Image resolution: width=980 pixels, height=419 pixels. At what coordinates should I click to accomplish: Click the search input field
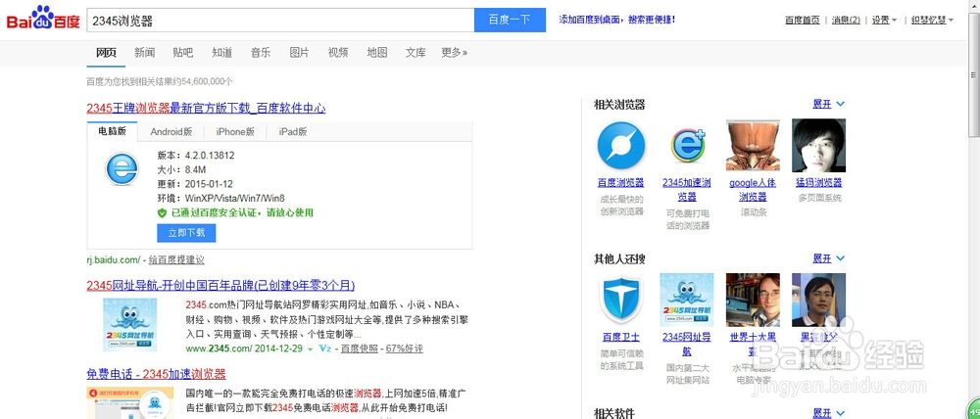pos(280,20)
